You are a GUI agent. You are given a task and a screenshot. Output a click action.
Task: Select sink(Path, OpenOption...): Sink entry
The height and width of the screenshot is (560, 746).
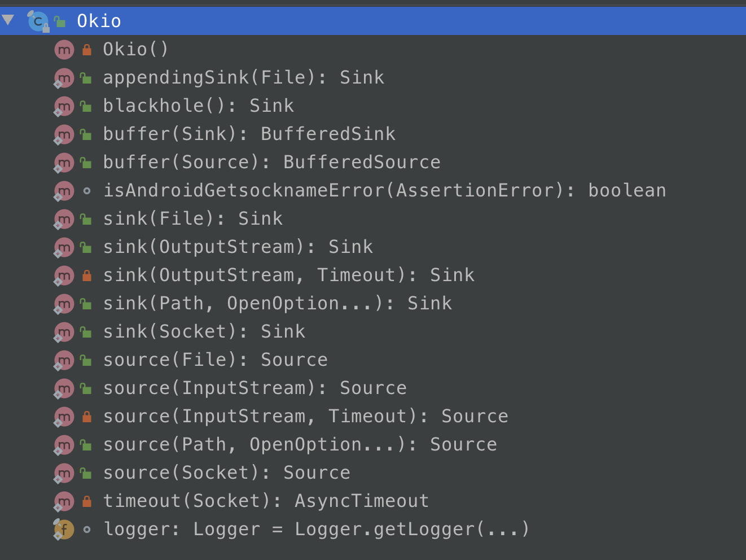[x=277, y=303]
